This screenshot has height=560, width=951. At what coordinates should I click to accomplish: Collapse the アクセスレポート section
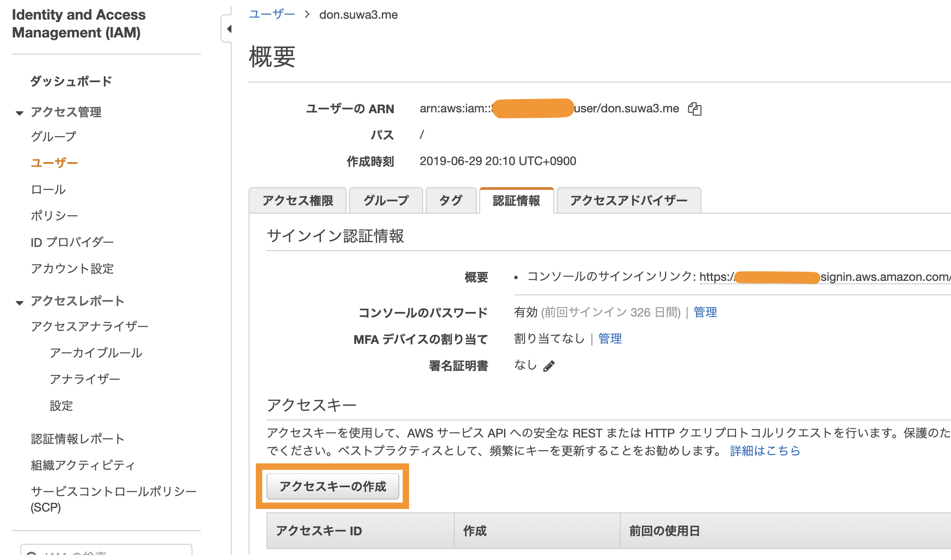(x=20, y=303)
